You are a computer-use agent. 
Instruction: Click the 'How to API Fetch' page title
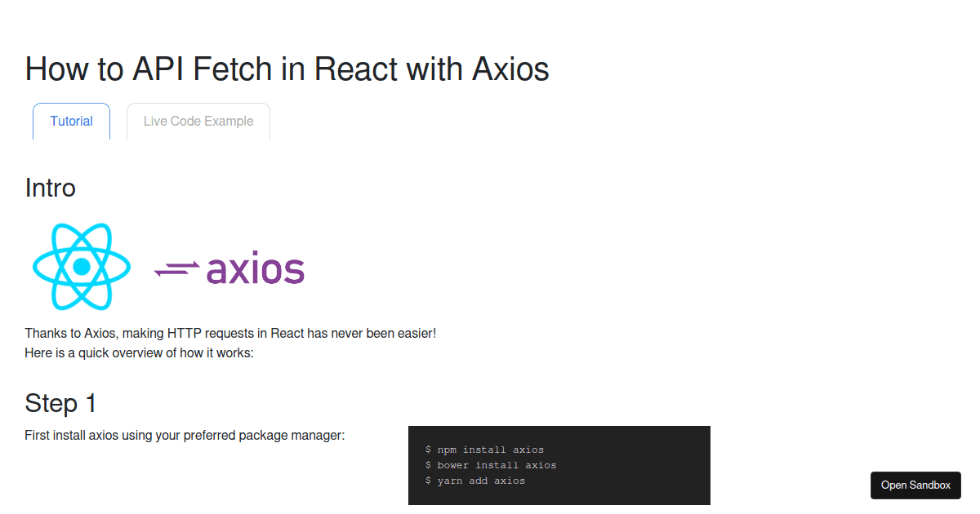click(x=287, y=69)
